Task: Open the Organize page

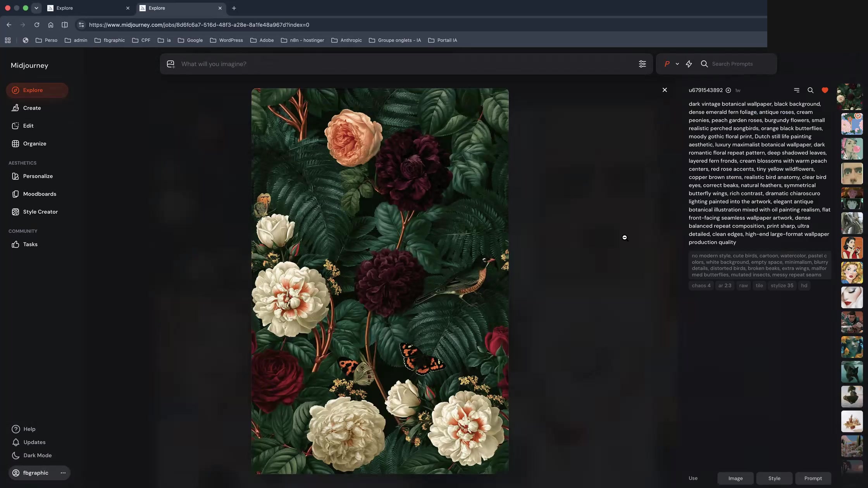Action: 34,144
